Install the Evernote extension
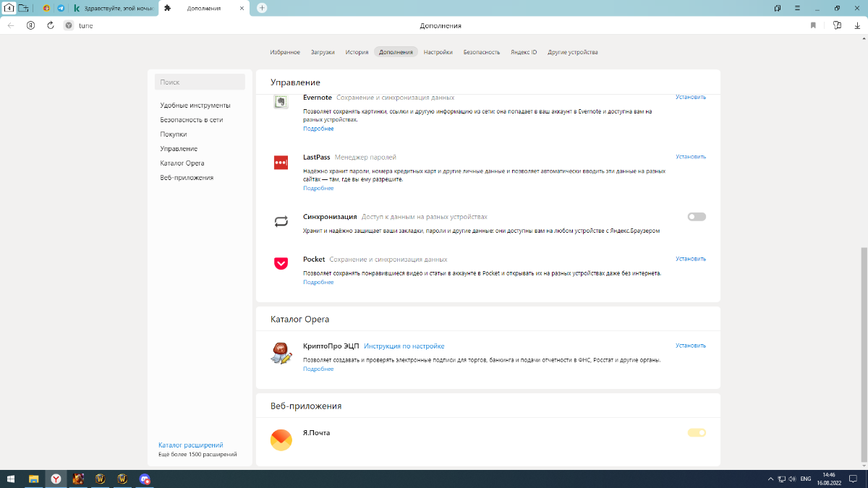Image resolution: width=868 pixels, height=488 pixels. (x=691, y=96)
